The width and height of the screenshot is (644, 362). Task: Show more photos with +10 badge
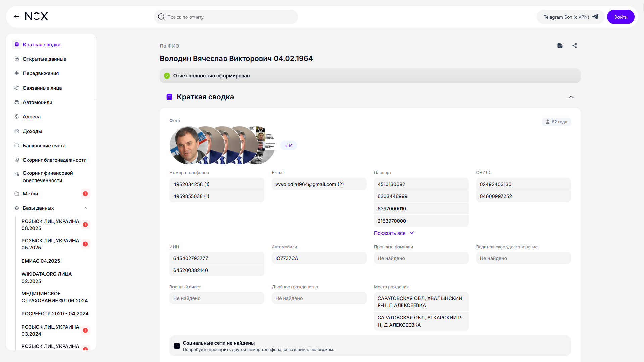[289, 146]
